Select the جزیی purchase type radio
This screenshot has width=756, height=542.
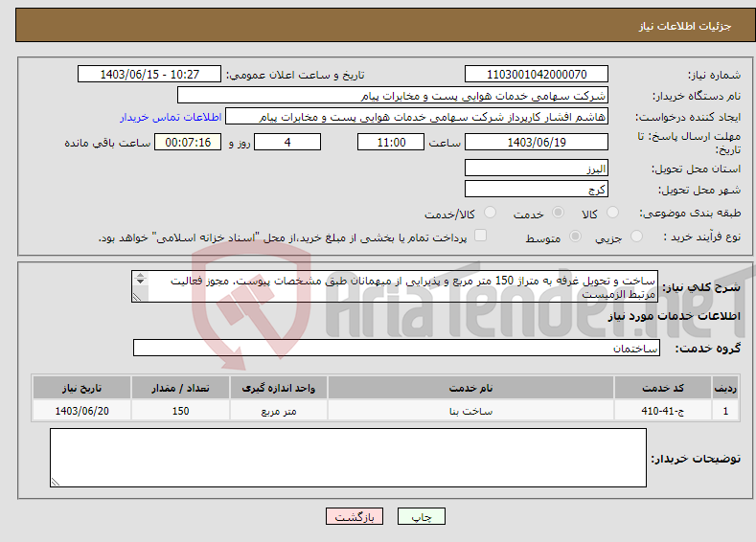(636, 237)
